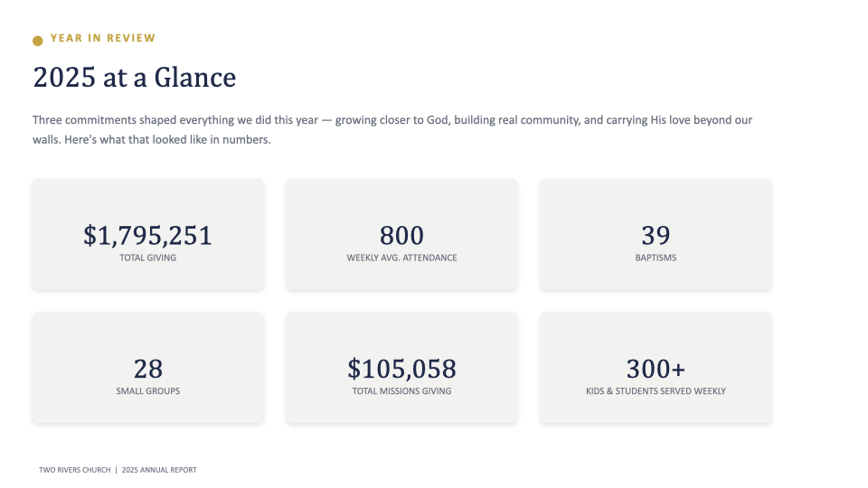868x488 pixels.
Task: Open the Baptisms stat card
Action: point(656,234)
